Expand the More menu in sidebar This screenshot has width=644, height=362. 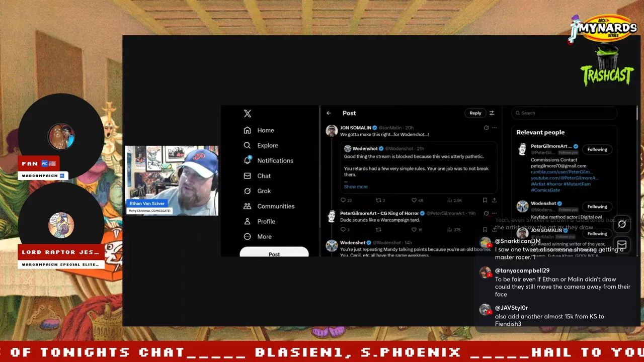pyautogui.click(x=258, y=236)
